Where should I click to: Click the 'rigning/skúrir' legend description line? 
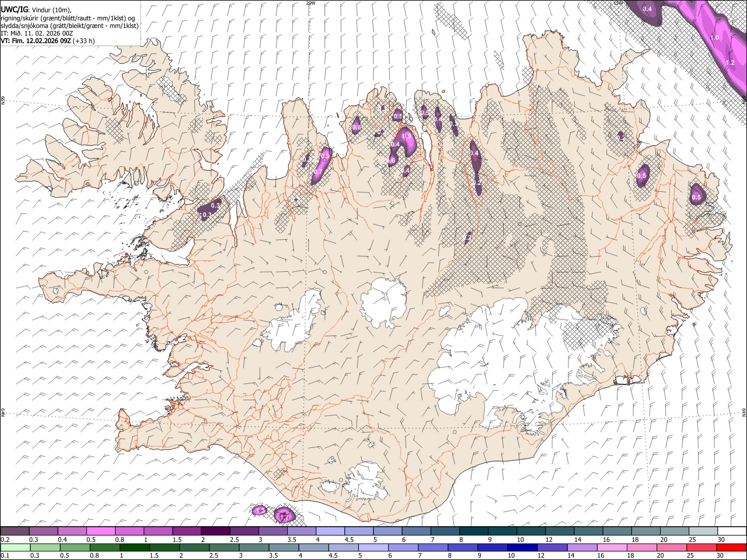pyautogui.click(x=68, y=18)
